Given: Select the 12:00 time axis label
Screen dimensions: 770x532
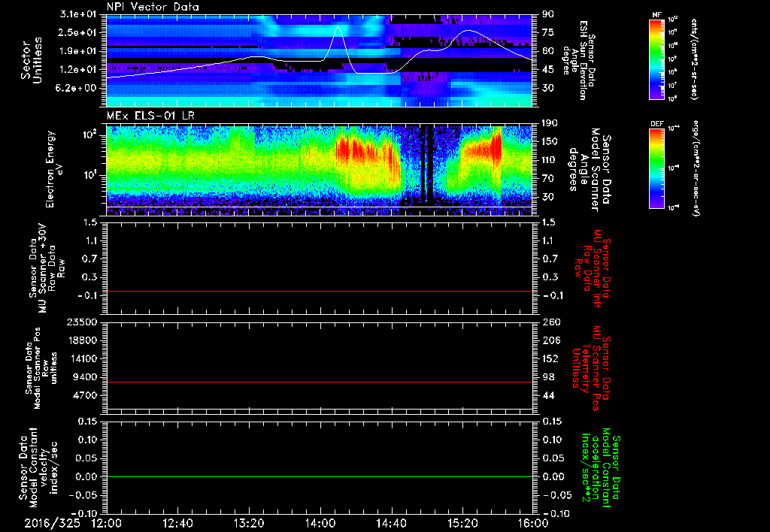Looking at the screenshot, I should (x=107, y=523).
